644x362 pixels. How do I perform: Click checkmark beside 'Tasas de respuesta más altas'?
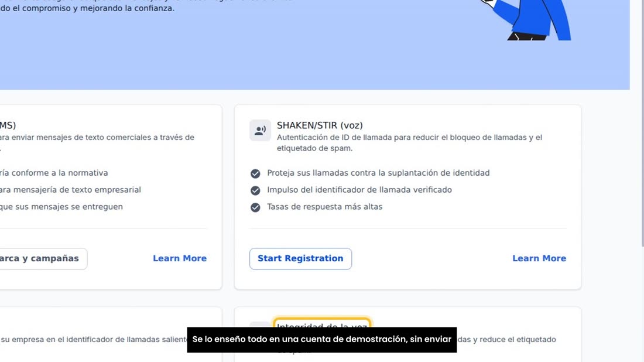[x=255, y=207]
